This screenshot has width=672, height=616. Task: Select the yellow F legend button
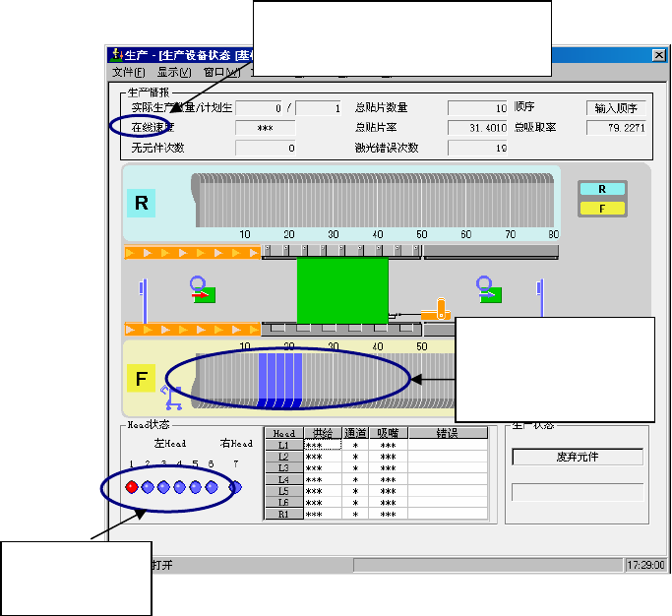pyautogui.click(x=602, y=209)
